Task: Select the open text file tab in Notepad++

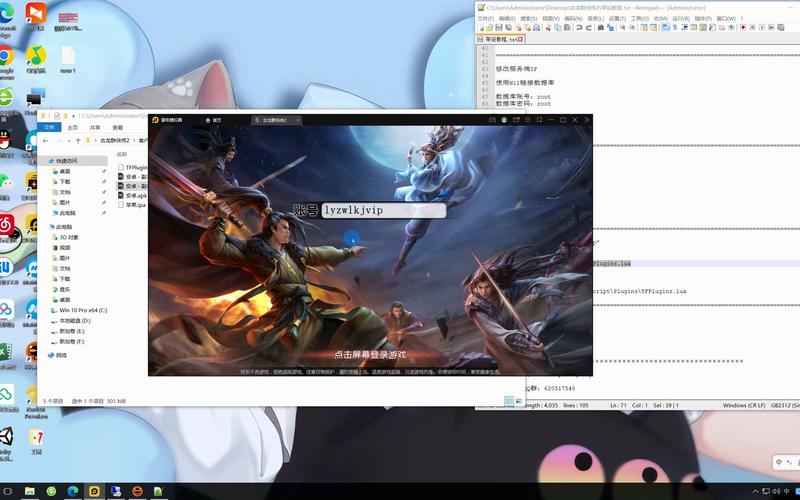Action: pos(500,39)
